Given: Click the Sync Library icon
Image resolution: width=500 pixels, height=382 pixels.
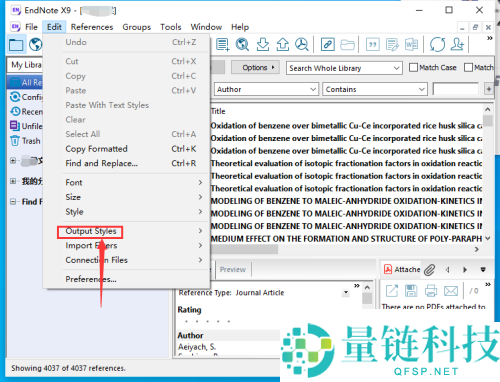Looking at the screenshot, I should 437,44.
